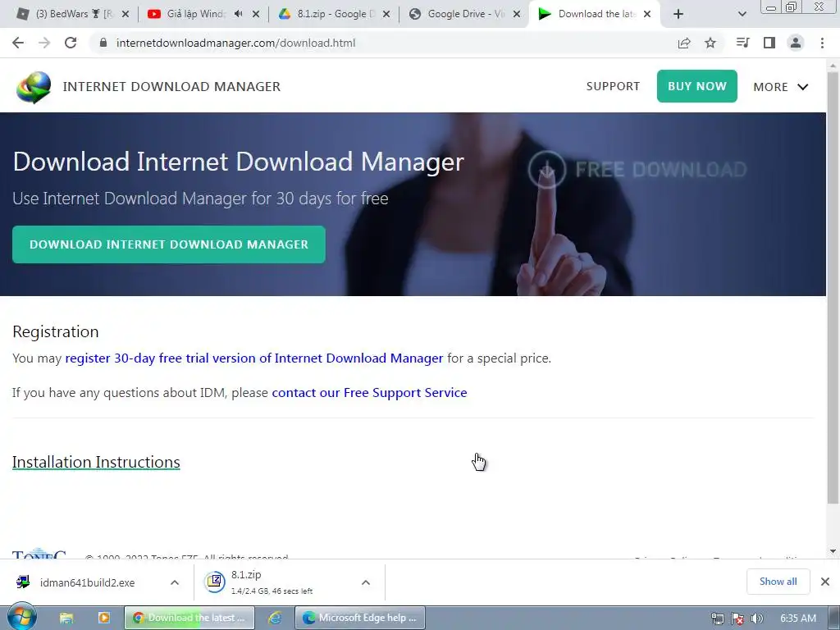
Task: Open contact our Free Support Service link
Action: [369, 393]
